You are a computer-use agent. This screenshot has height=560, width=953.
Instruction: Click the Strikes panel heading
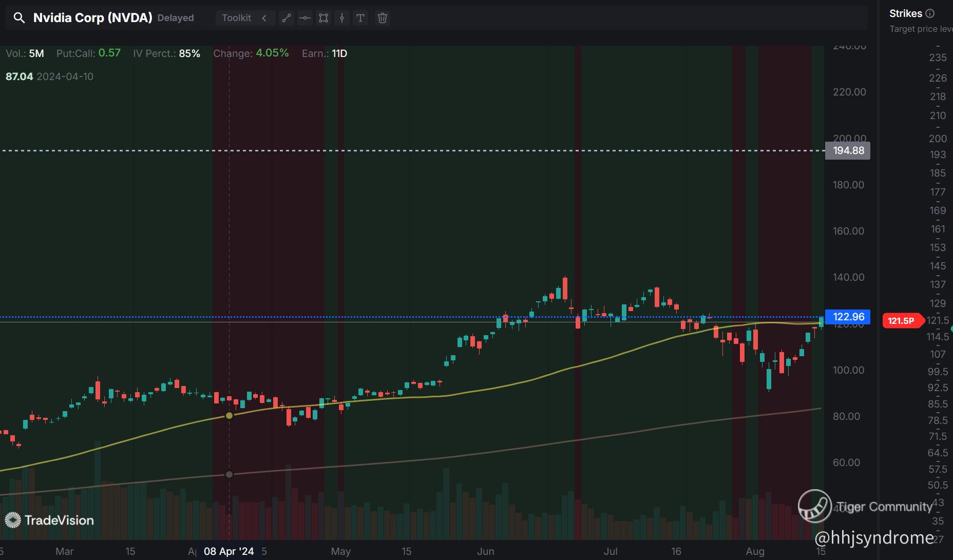(906, 14)
